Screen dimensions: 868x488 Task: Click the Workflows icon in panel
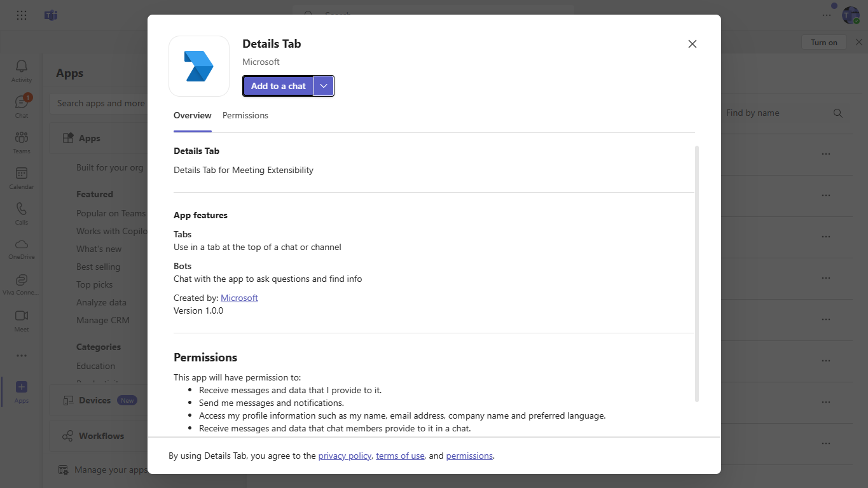(x=67, y=436)
